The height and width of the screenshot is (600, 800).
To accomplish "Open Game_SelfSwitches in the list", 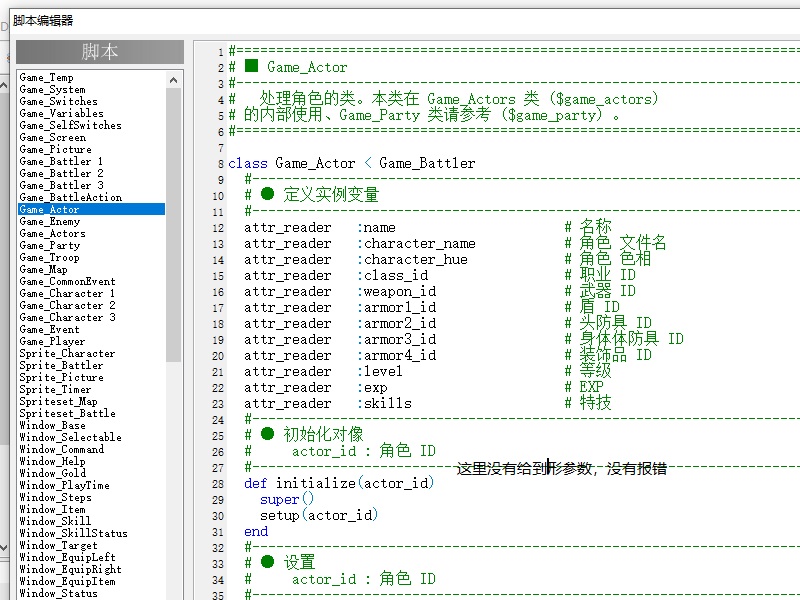I will 70,126.
